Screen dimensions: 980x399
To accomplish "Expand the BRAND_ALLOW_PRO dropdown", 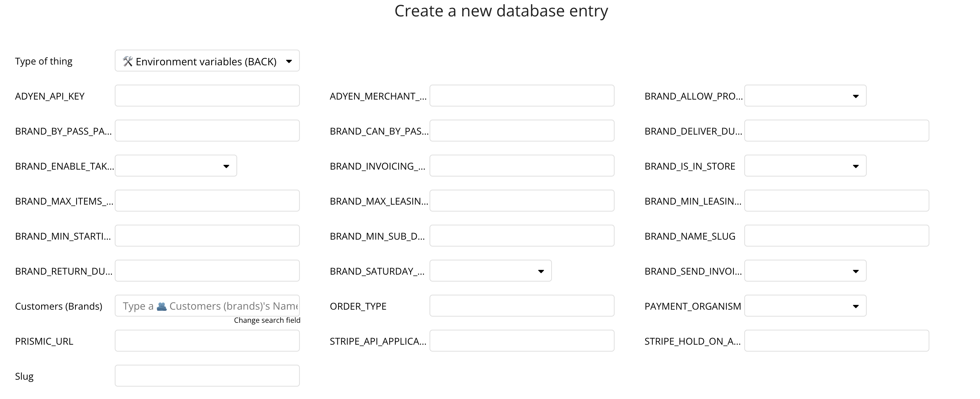I will [x=805, y=96].
